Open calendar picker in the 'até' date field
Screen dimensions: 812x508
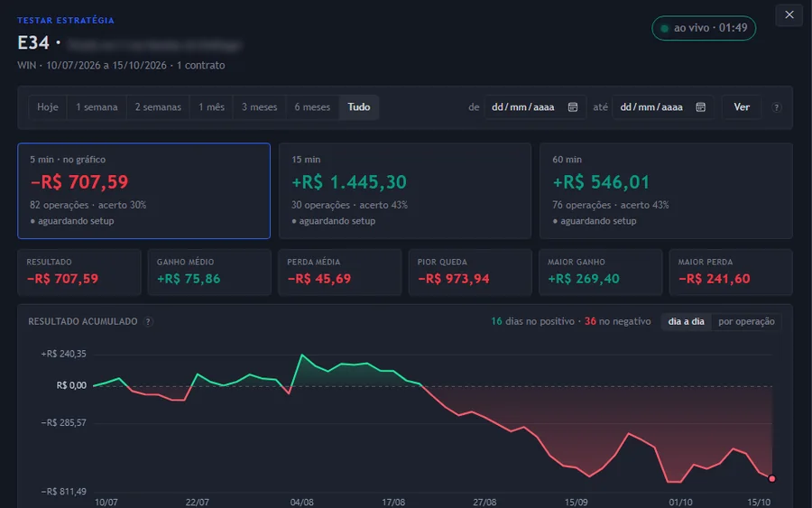(700, 107)
